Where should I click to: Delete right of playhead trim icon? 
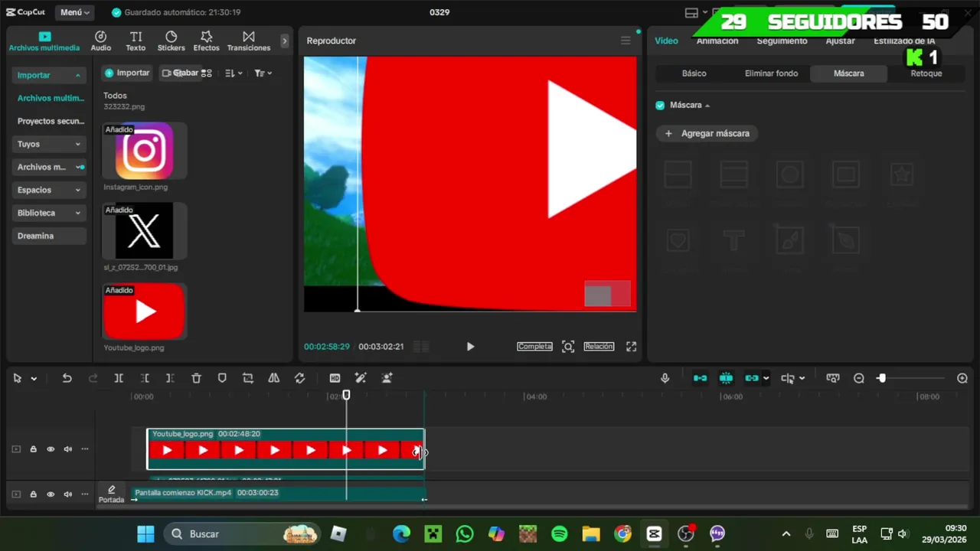(170, 378)
